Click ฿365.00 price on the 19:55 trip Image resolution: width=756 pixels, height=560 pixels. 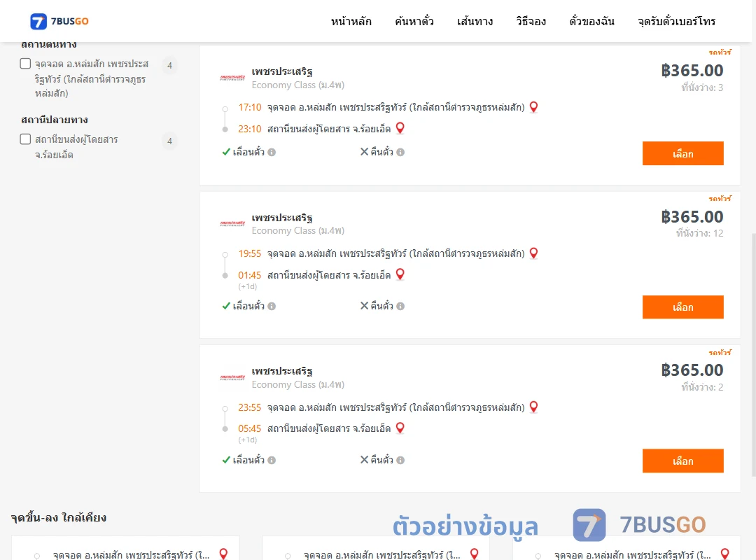click(x=692, y=216)
